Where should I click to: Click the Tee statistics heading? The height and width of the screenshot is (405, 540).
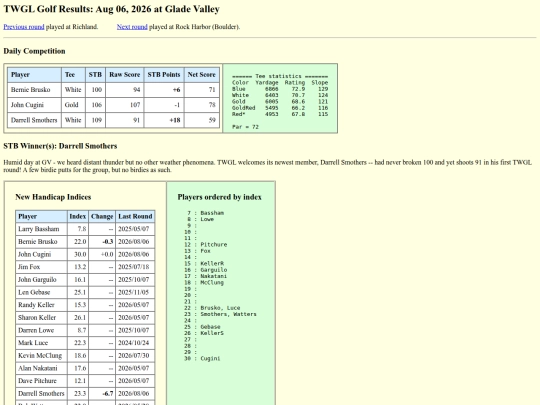click(280, 76)
